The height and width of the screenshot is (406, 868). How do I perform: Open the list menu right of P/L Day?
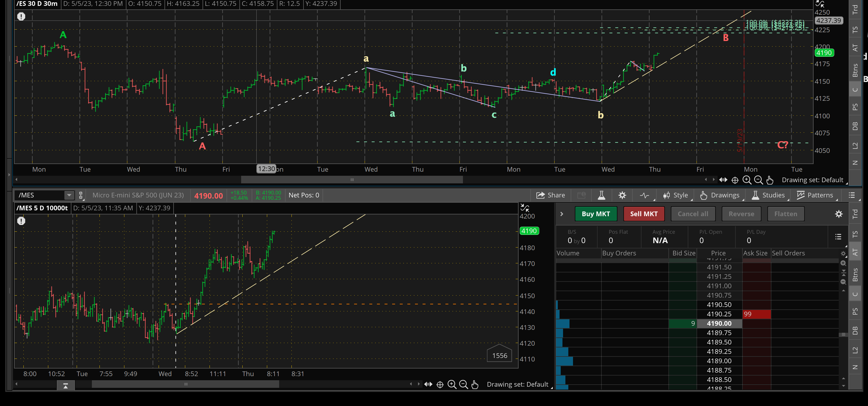coord(838,237)
